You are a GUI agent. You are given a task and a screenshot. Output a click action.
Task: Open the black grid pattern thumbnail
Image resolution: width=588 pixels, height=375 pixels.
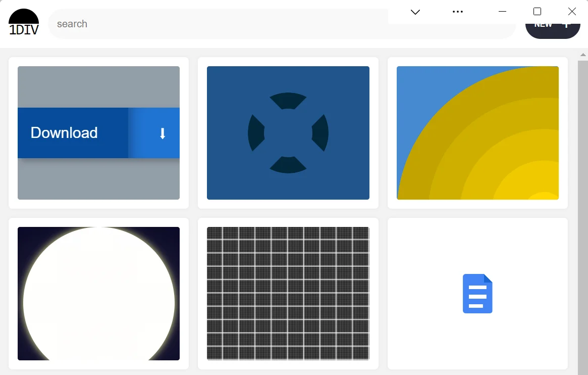point(288,294)
